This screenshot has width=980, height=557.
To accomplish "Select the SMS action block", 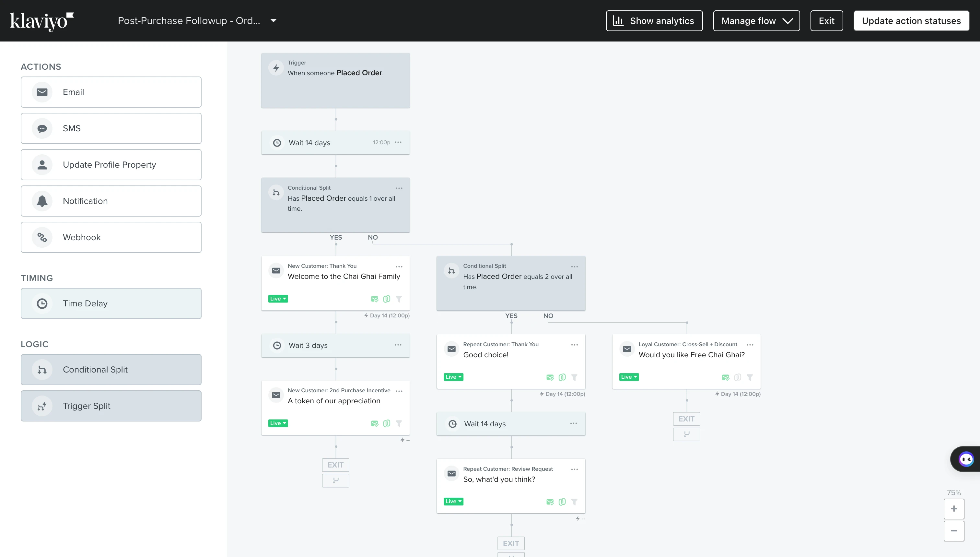I will click(x=111, y=128).
